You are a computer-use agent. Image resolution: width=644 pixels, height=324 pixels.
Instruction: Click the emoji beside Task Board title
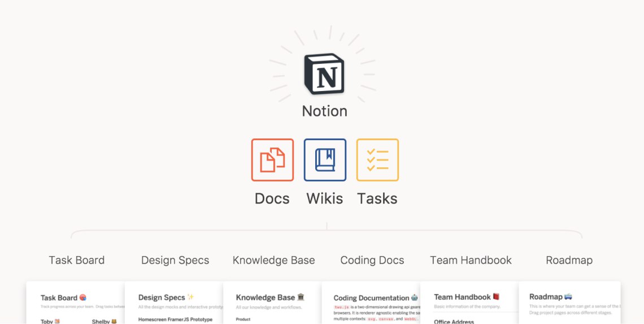(x=83, y=297)
